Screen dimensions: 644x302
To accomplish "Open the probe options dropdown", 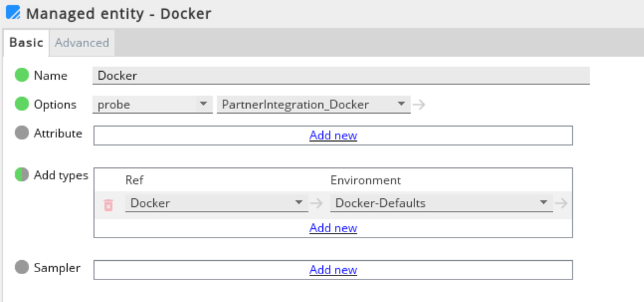I will [152, 104].
